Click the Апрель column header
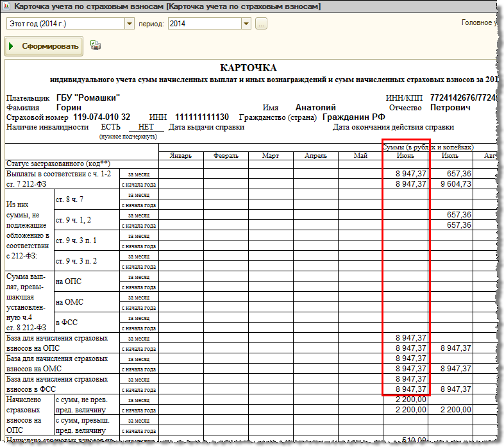 (x=315, y=156)
